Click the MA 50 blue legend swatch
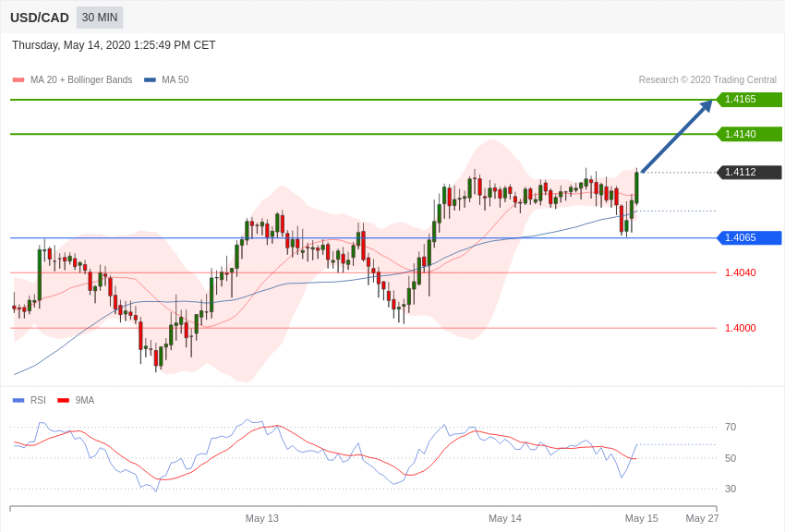785x532 pixels. tap(150, 79)
